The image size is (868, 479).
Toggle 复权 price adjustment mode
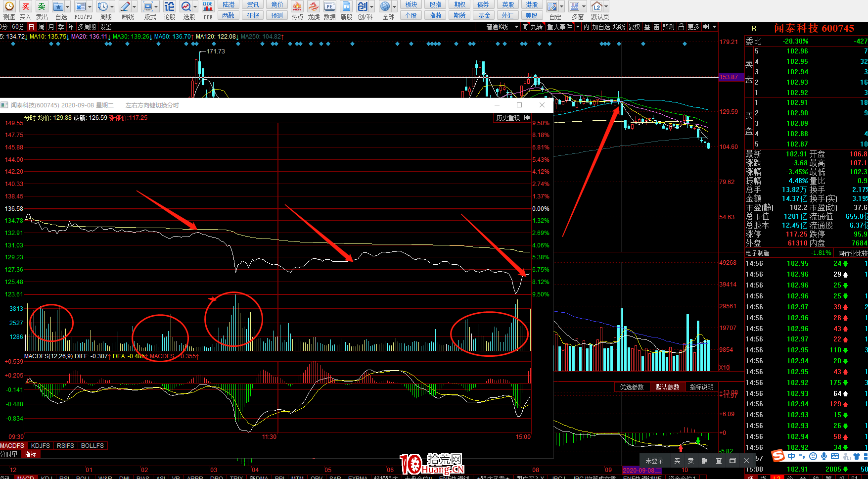[634, 27]
